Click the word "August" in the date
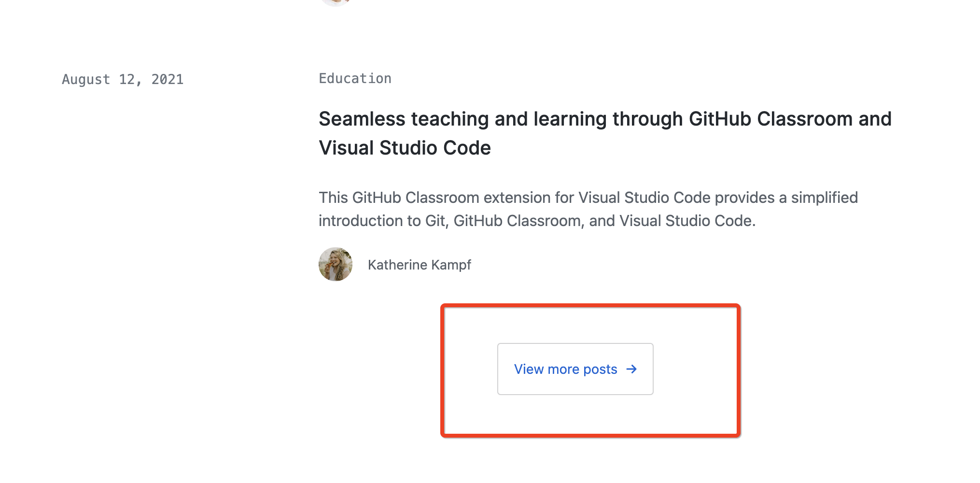This screenshot has width=980, height=483. coord(86,79)
